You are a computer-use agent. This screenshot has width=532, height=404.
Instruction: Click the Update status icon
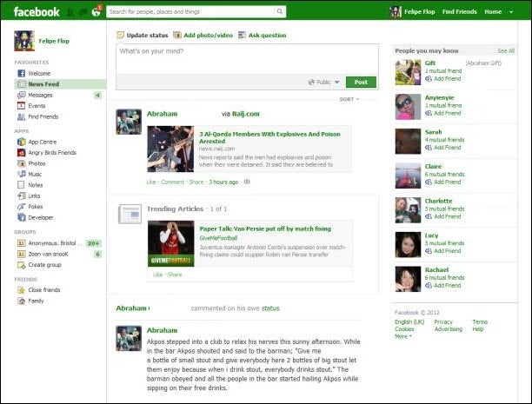[x=121, y=35]
